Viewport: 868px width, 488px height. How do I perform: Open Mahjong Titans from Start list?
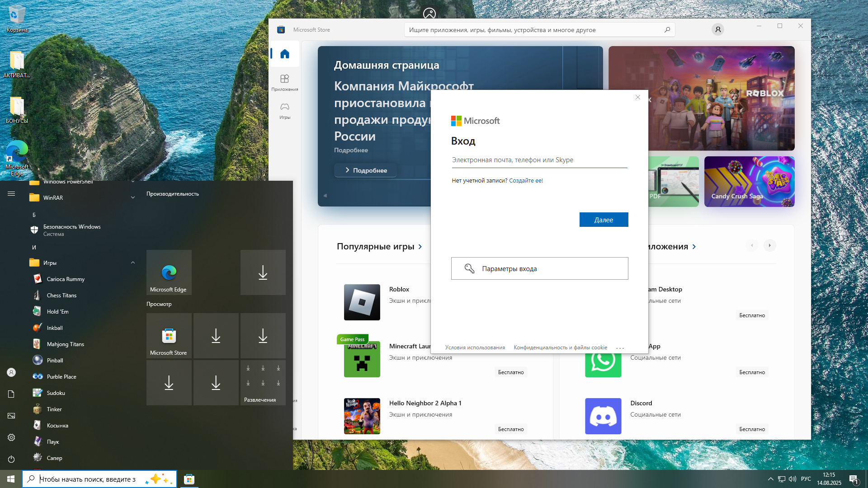tap(83, 344)
